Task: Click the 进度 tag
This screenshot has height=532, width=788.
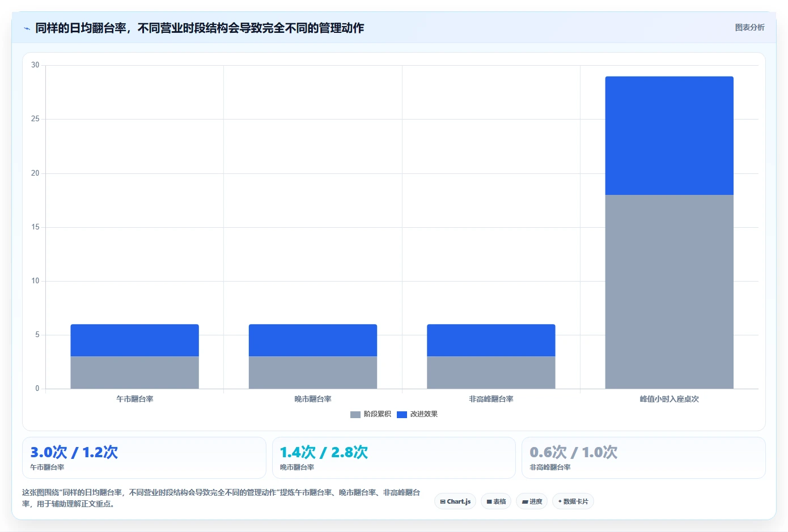Action: point(532,501)
